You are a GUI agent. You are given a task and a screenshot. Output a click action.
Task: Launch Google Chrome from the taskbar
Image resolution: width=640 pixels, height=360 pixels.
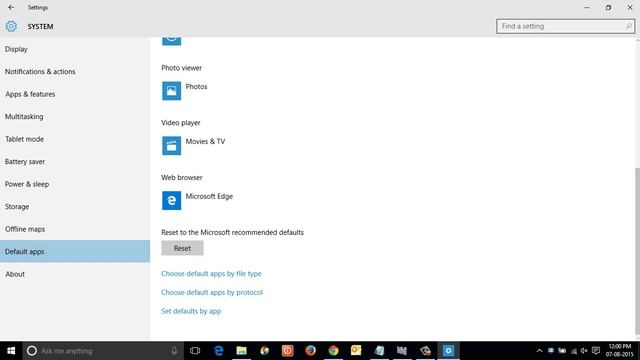333,351
